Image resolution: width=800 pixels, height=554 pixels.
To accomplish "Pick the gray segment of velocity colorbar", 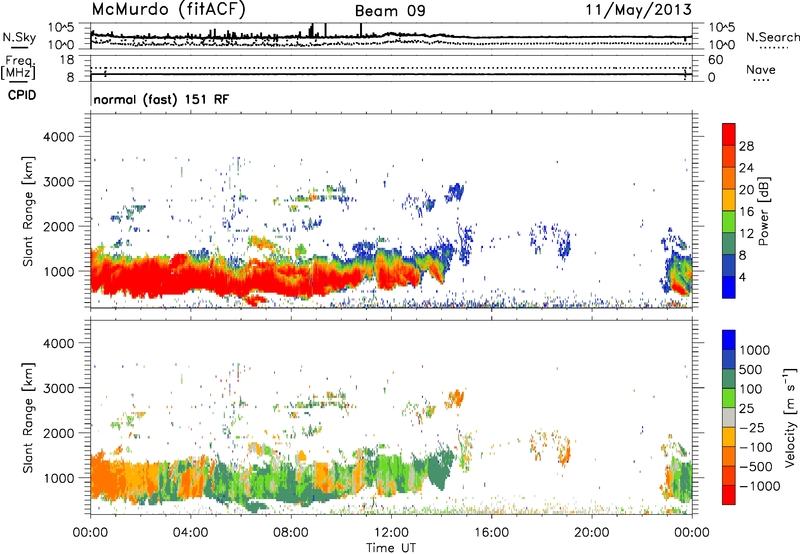I will point(729,417).
